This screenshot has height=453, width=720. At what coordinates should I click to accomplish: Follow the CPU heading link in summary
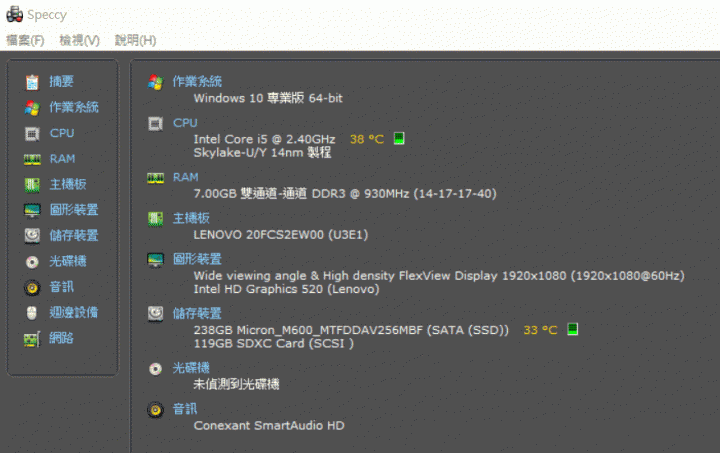185,123
